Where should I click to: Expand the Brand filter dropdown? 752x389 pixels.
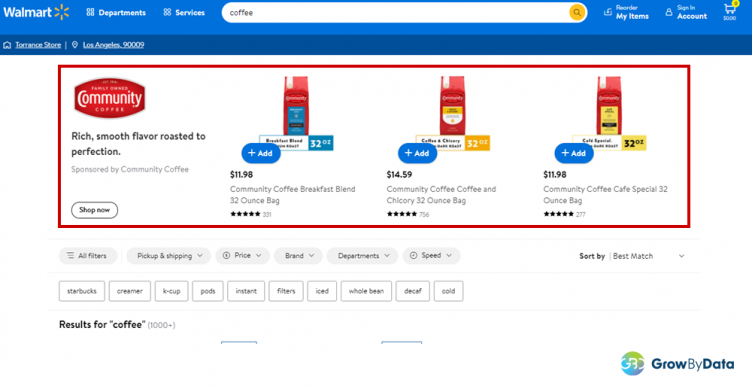tap(298, 256)
